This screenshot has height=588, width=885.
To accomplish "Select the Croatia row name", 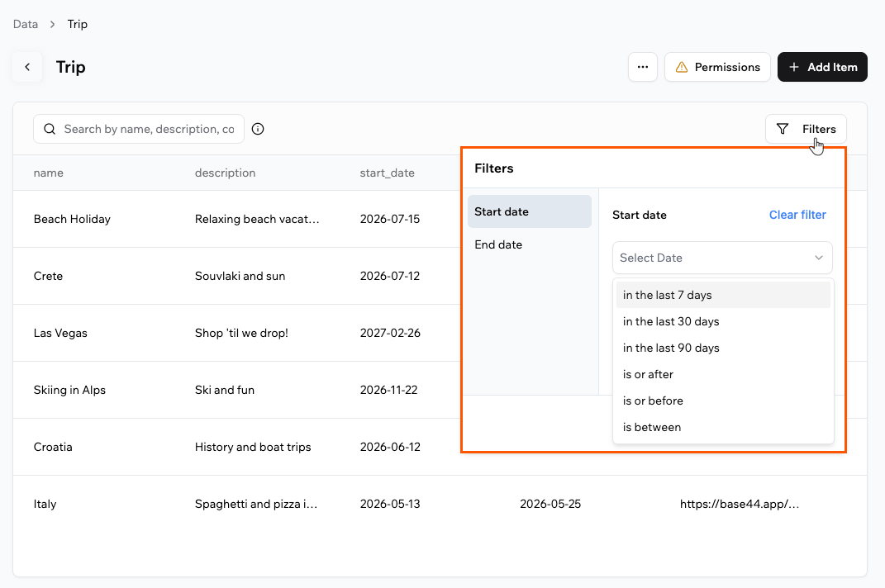I will (53, 447).
